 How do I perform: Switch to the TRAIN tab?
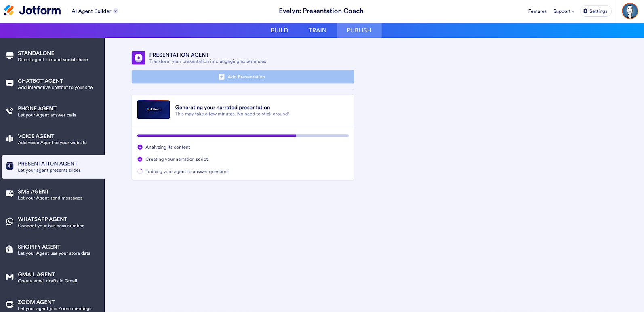point(318,30)
